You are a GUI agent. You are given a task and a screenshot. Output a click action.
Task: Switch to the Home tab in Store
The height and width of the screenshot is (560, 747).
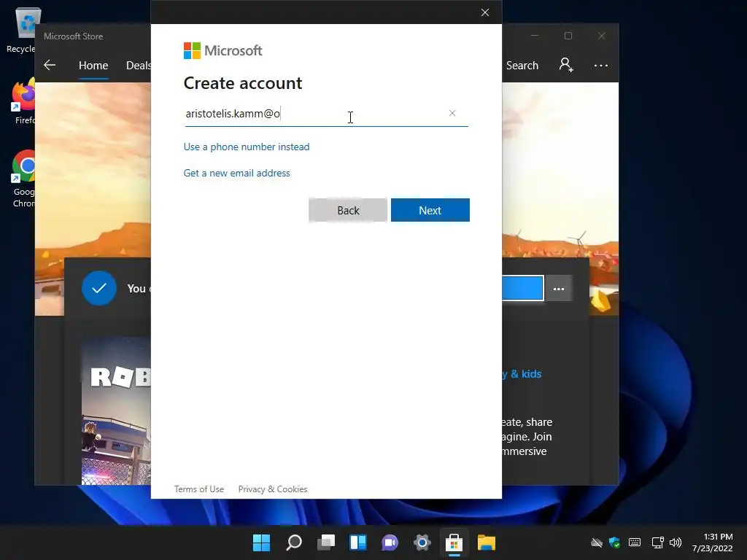point(93,65)
